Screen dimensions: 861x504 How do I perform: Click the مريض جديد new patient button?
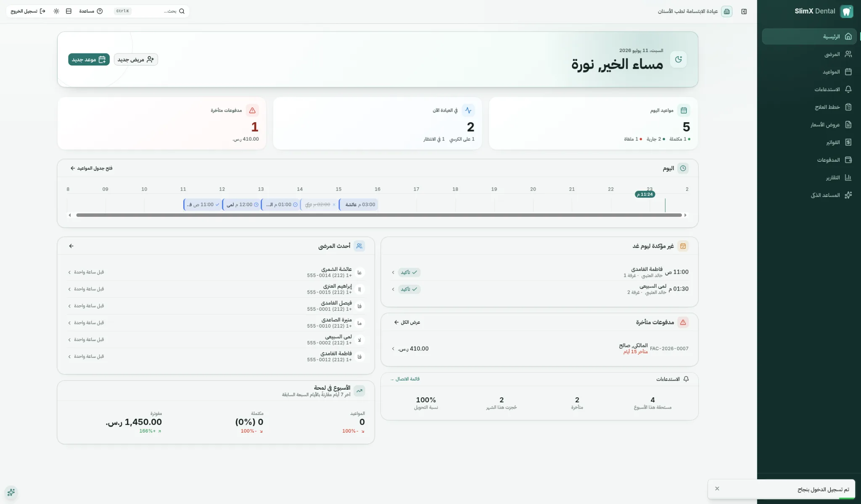[x=136, y=60]
